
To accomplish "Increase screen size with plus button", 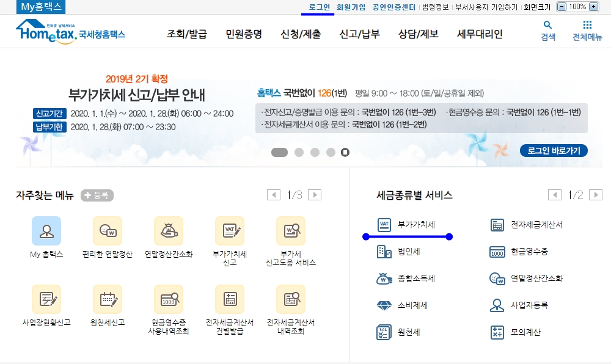I will tap(593, 7).
